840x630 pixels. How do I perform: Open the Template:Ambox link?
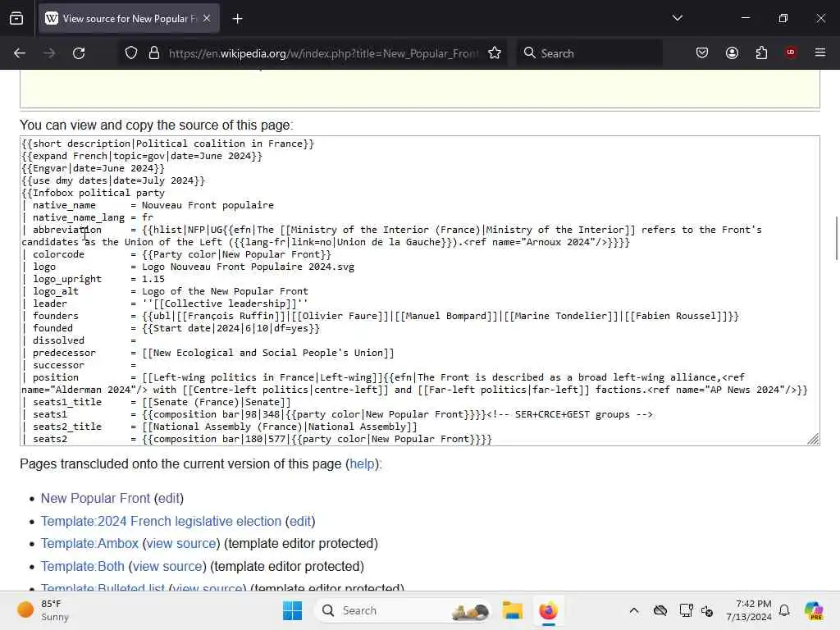coord(89,543)
